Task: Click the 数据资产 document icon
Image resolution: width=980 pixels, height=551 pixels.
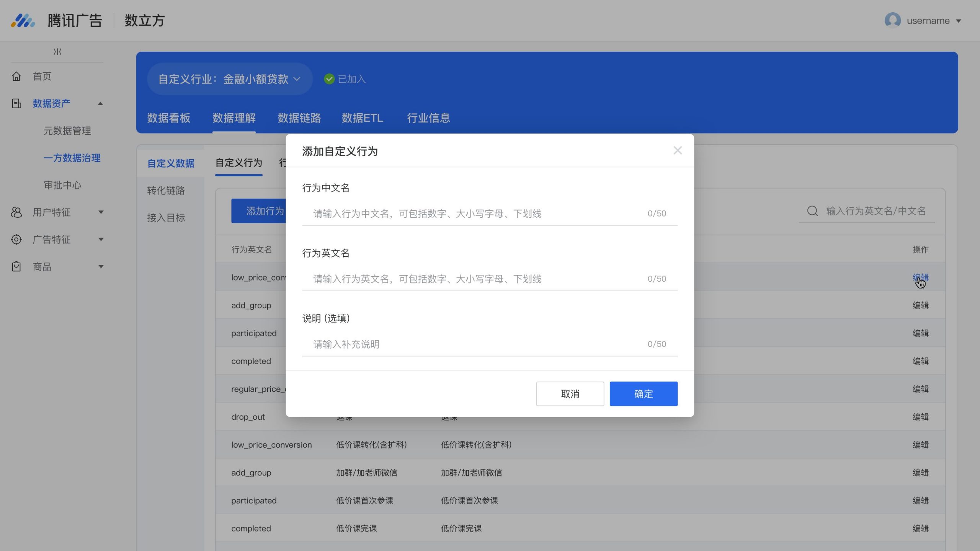Action: click(16, 104)
